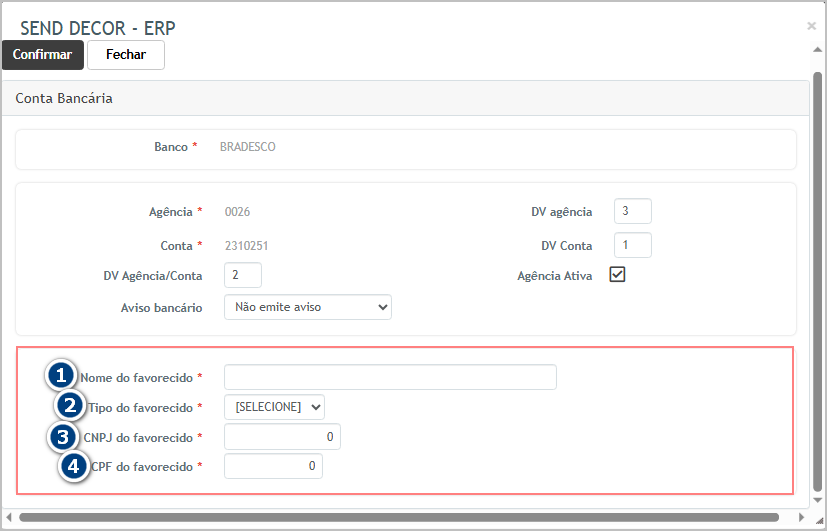Toggle the Agência Ativa checkbox
Image resolution: width=827 pixels, height=531 pixels.
pos(617,275)
